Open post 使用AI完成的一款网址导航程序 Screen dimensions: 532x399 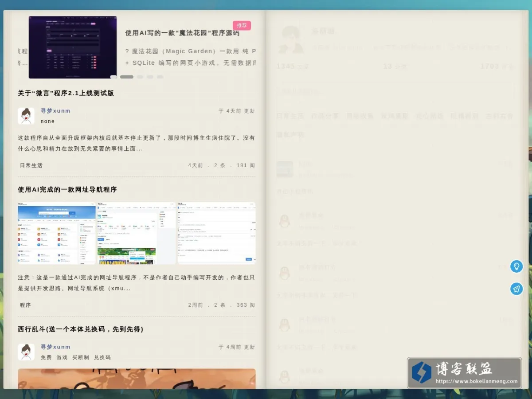coord(67,189)
